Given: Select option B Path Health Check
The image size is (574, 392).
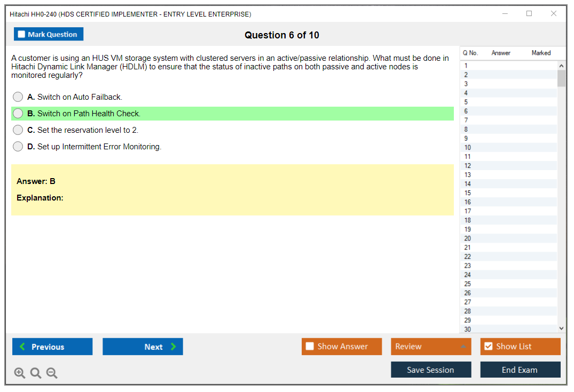Looking at the screenshot, I should 18,114.
